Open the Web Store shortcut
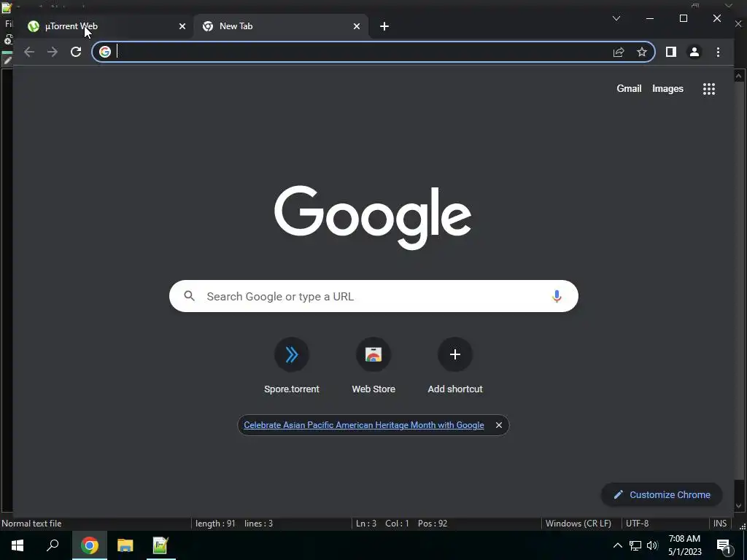 [x=373, y=366]
